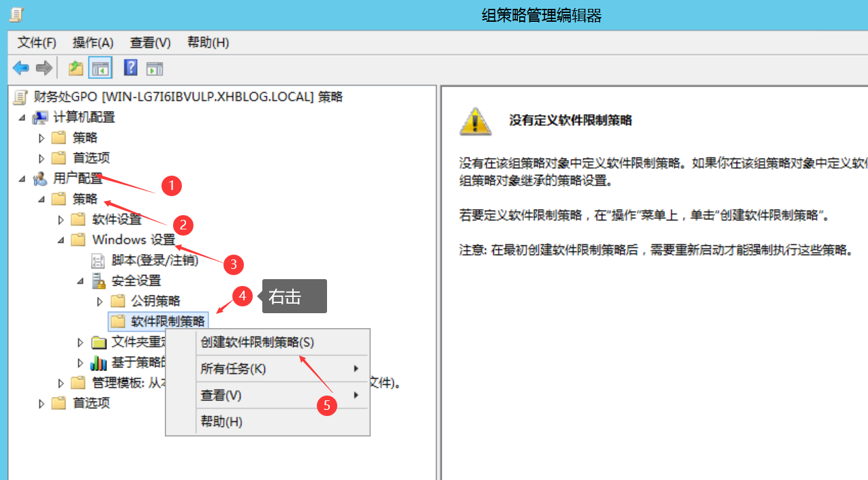Viewport: 868px width, 480px height.
Task: Select the last 首选项 item under 用户配置
Action: [x=91, y=403]
